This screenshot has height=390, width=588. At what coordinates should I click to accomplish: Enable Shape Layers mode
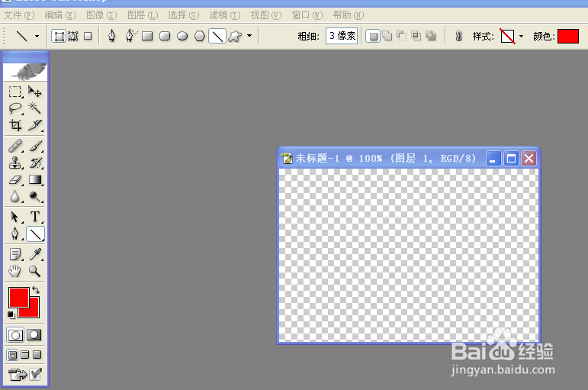[x=59, y=36]
